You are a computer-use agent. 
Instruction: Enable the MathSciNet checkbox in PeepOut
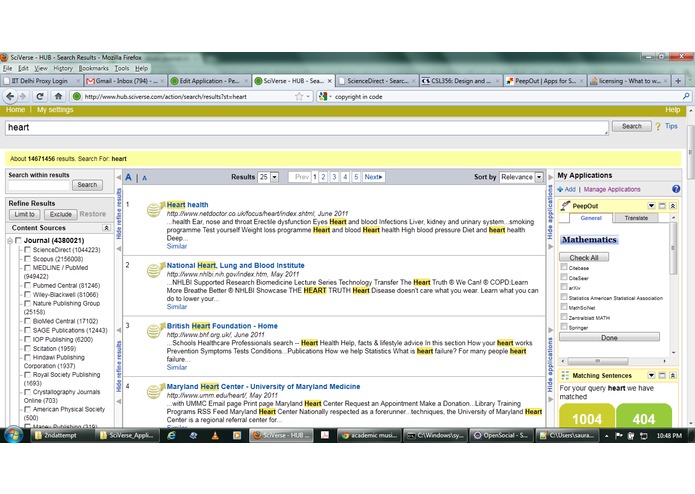pyautogui.click(x=564, y=307)
